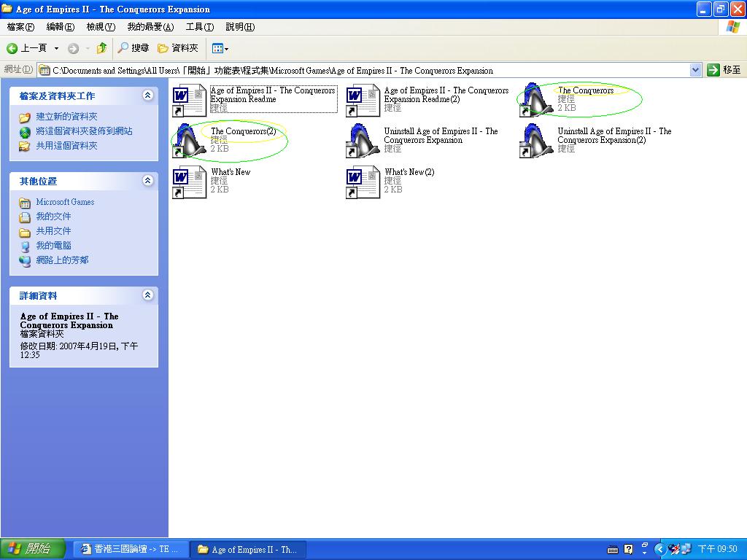Collapse the 檔案及資料夾工作 panel
This screenshot has width=747, height=560.
147,96
